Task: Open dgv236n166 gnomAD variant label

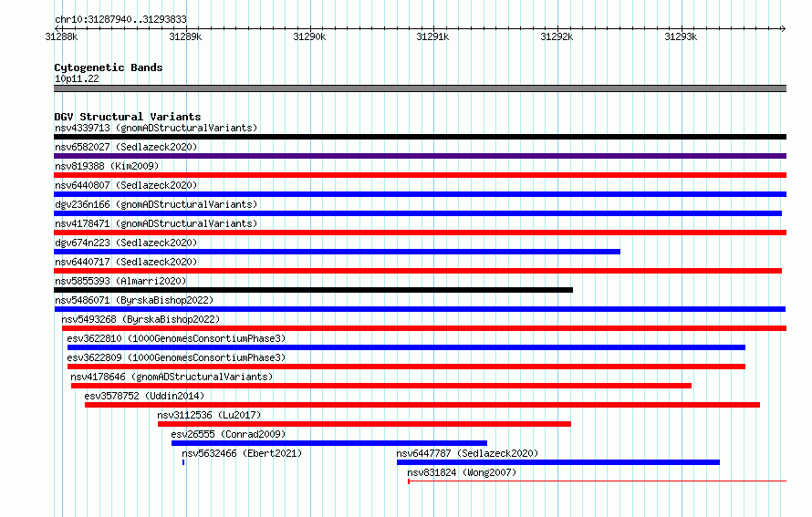Action: (156, 204)
